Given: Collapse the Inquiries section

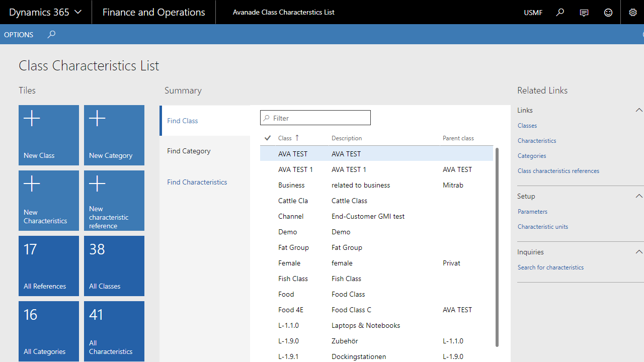Looking at the screenshot, I should click(639, 252).
